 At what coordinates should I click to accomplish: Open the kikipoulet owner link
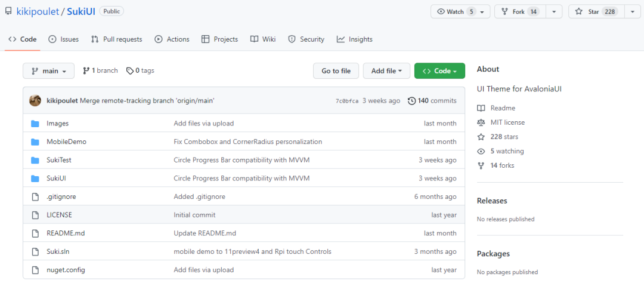point(38,11)
